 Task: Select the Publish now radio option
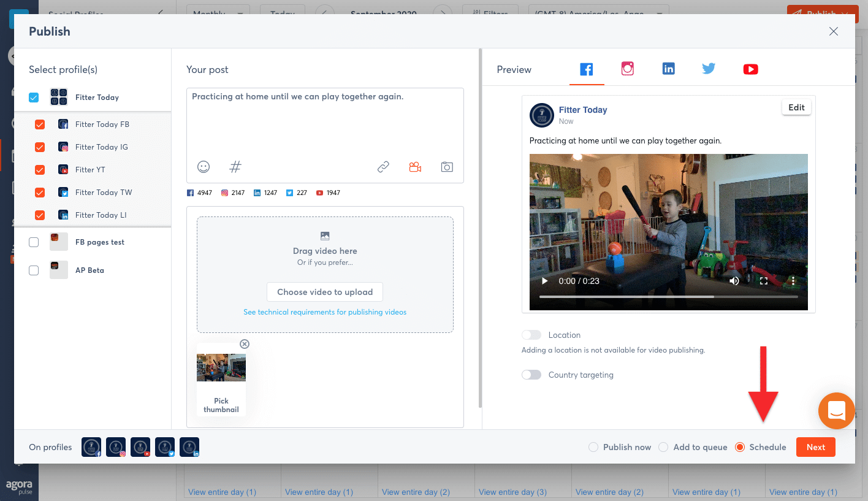click(593, 447)
